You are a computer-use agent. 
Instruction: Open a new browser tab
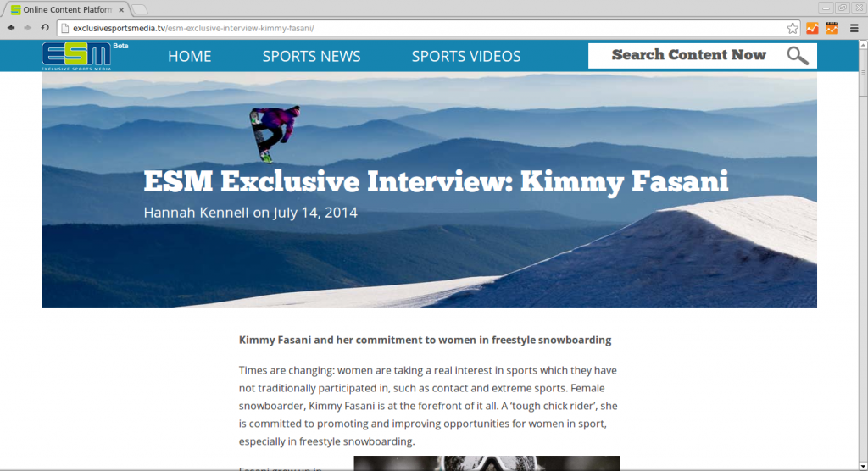pyautogui.click(x=140, y=9)
